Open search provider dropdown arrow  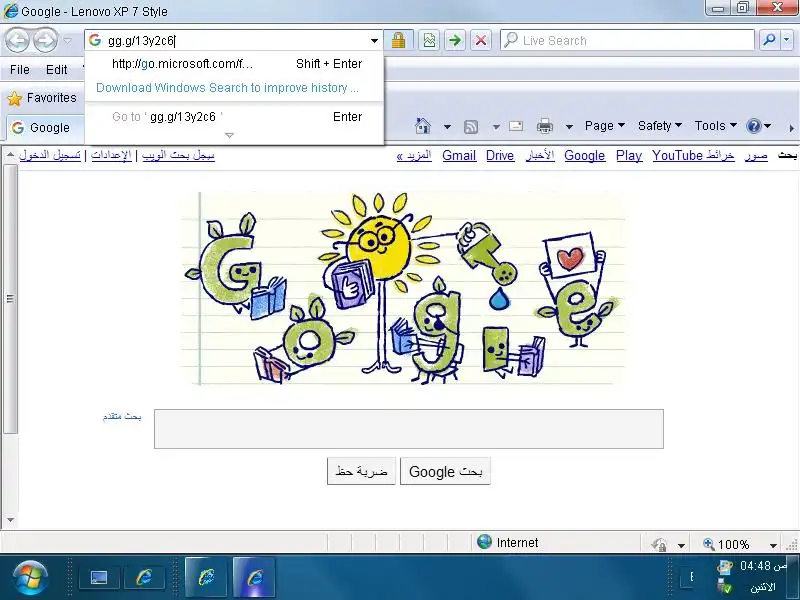coord(786,40)
